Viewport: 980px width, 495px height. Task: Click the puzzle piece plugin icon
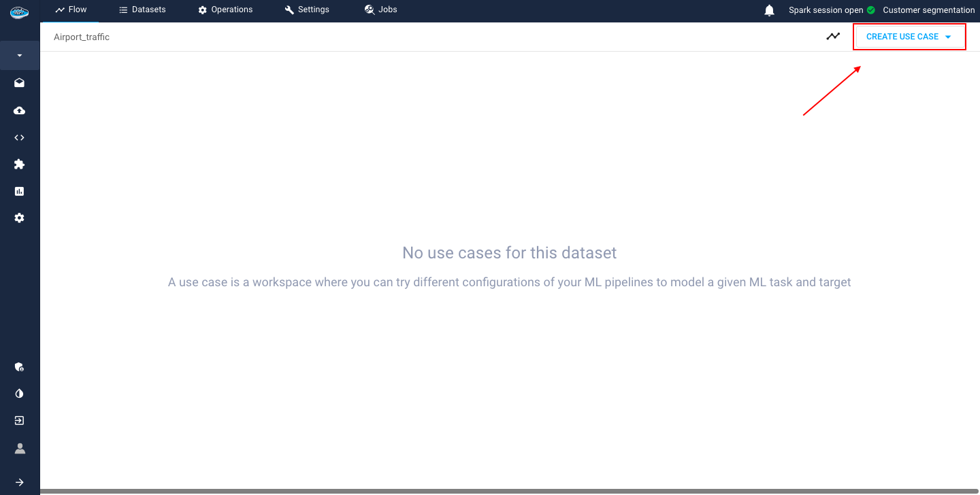click(x=20, y=165)
